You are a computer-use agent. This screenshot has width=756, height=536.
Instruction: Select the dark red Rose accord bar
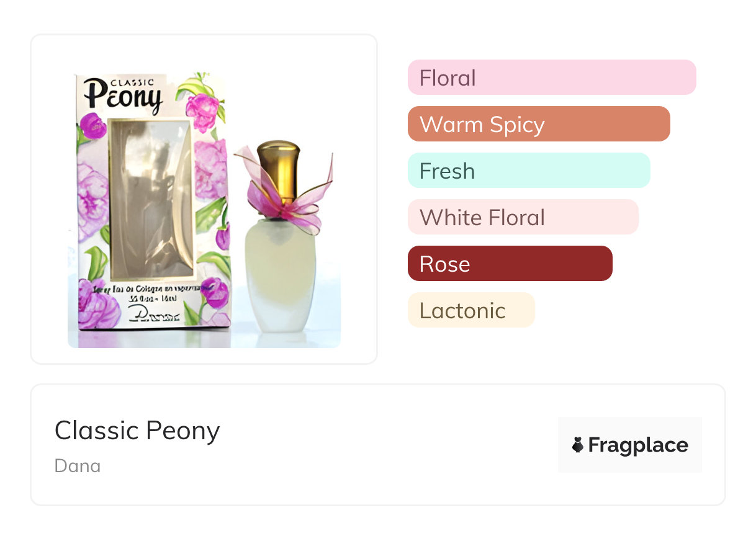510,264
